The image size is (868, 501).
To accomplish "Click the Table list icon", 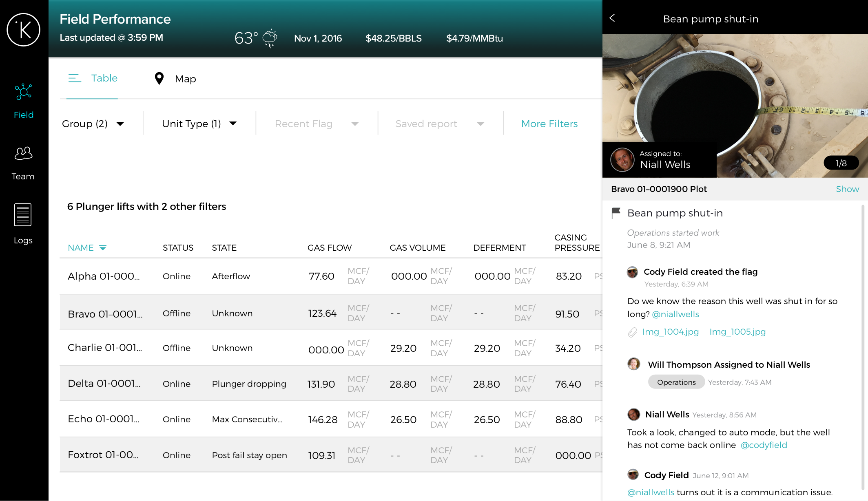I will [75, 78].
